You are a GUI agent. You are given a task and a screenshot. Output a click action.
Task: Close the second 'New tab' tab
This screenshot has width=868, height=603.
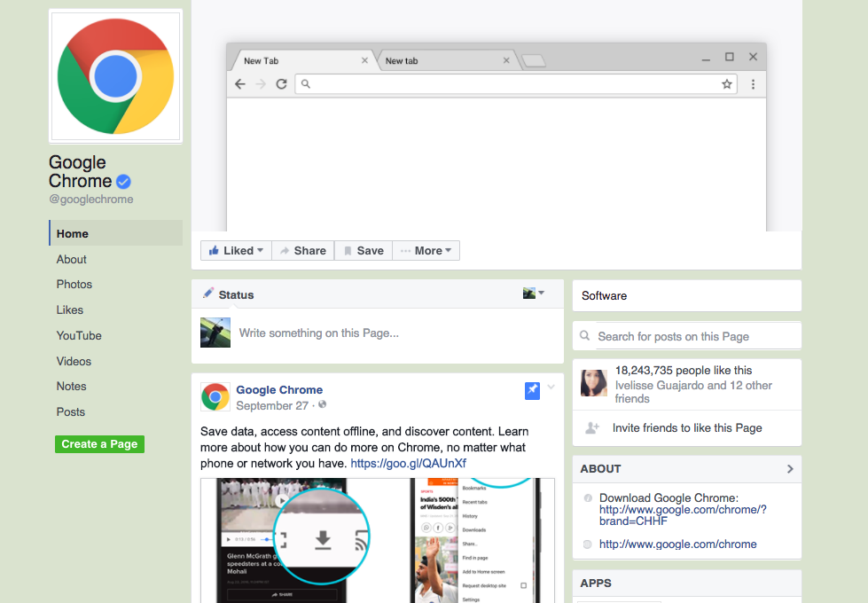tap(506, 60)
